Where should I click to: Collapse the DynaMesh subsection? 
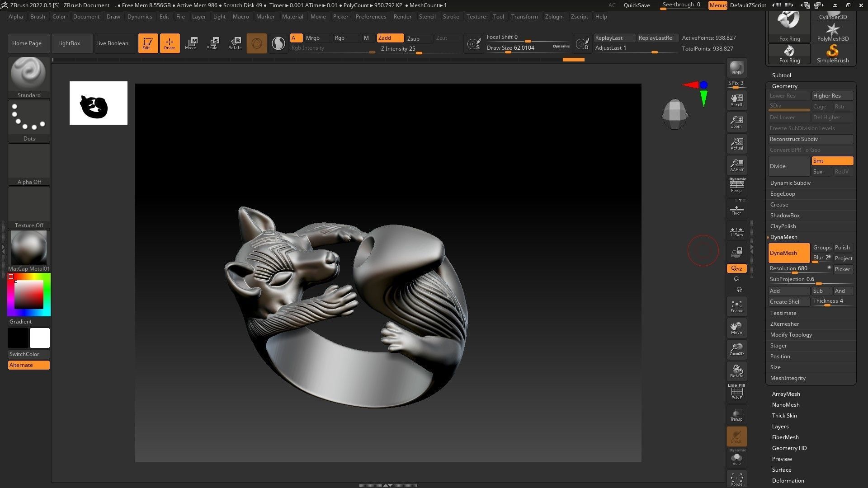783,237
